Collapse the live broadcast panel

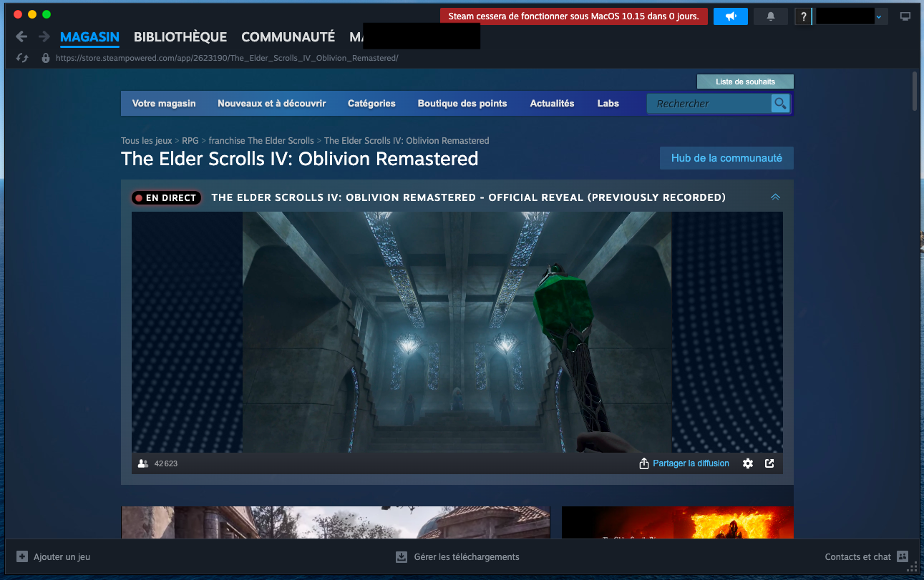coord(775,197)
